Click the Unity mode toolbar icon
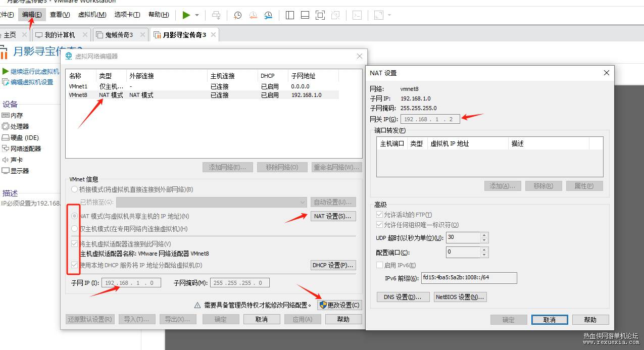Screen dimensions: 644x350 point(335,15)
